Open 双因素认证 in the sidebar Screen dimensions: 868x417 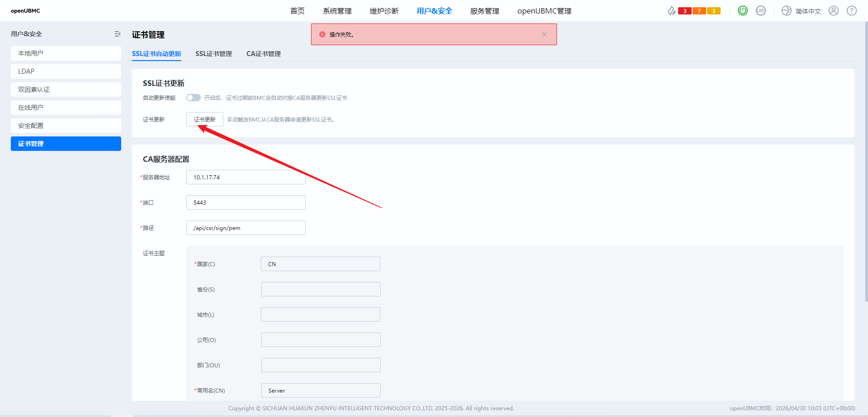[66, 89]
